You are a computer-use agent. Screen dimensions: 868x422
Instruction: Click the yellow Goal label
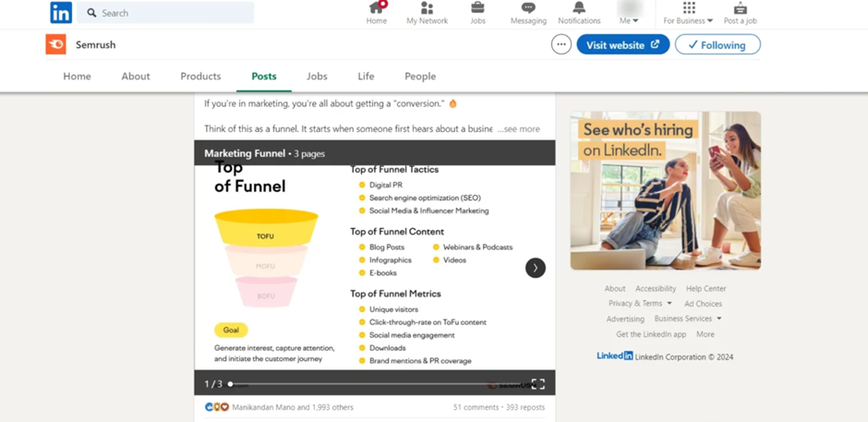coord(231,330)
